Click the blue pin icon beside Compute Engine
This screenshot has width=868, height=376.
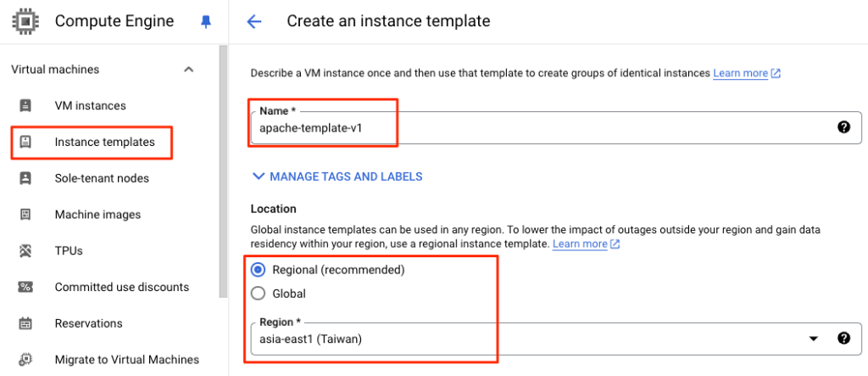pyautogui.click(x=206, y=22)
